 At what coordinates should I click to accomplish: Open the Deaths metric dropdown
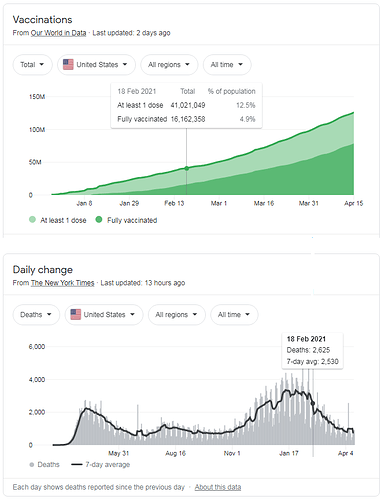coord(36,315)
